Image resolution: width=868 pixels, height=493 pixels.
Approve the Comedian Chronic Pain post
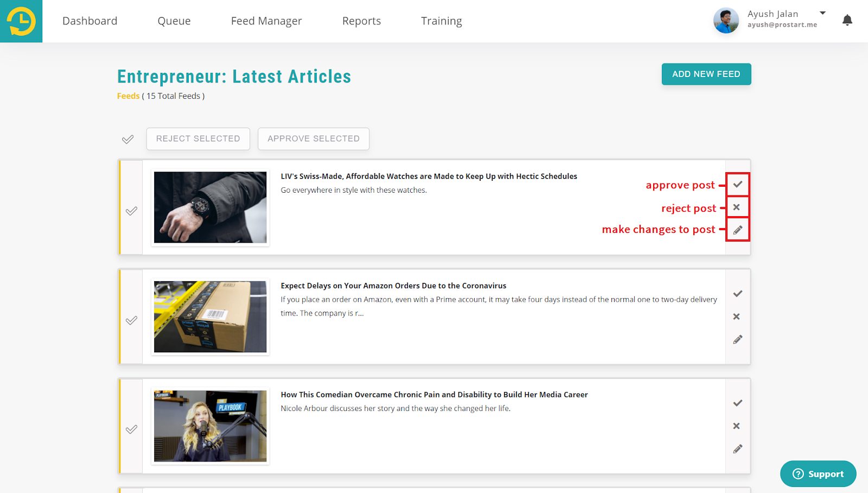coord(738,403)
